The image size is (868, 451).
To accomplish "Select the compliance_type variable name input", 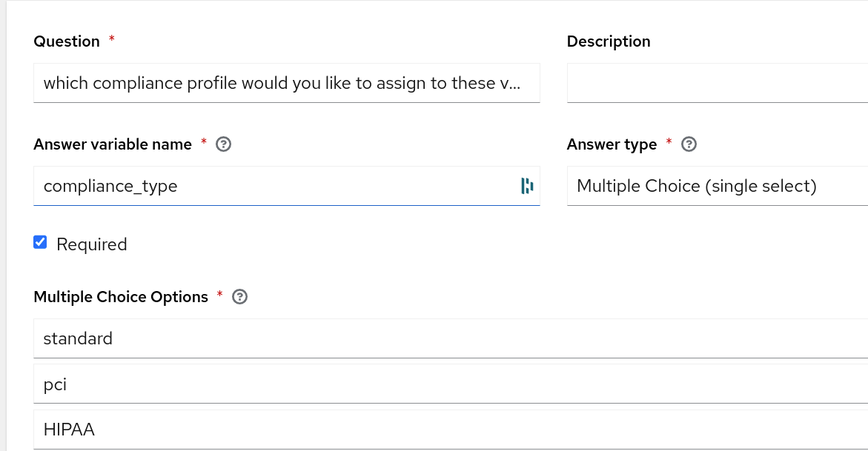I will coord(274,186).
